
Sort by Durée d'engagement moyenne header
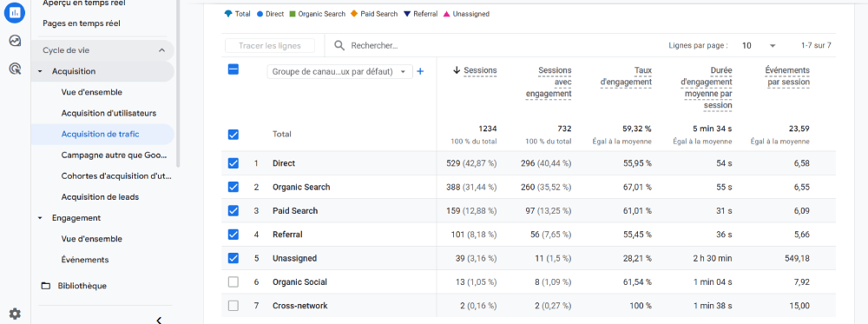[x=707, y=88]
